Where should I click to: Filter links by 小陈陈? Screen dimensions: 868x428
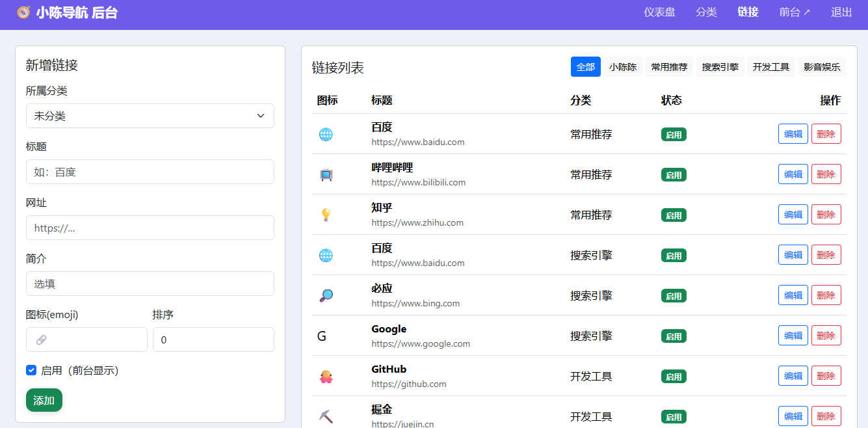click(x=623, y=67)
